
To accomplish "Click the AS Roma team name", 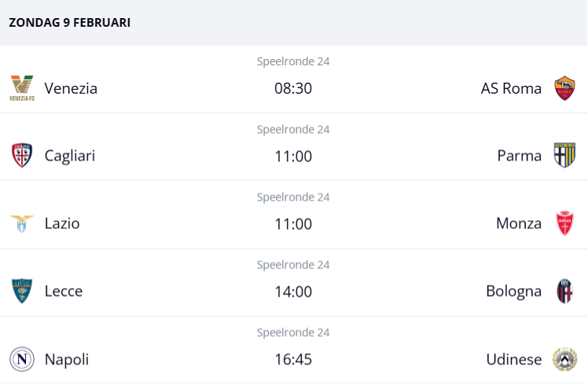I will 511,88.
